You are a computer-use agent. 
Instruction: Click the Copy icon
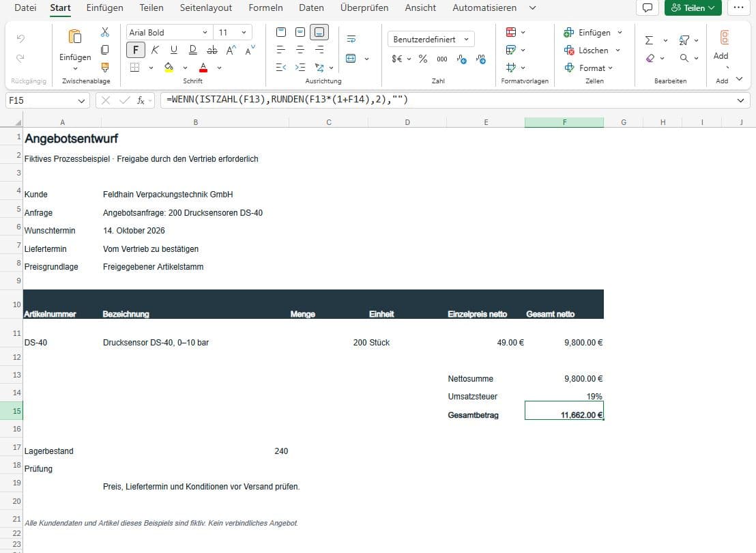coord(104,50)
